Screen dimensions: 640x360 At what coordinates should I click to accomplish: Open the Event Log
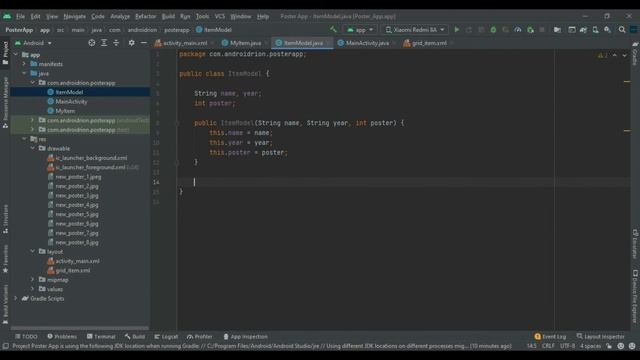point(550,337)
